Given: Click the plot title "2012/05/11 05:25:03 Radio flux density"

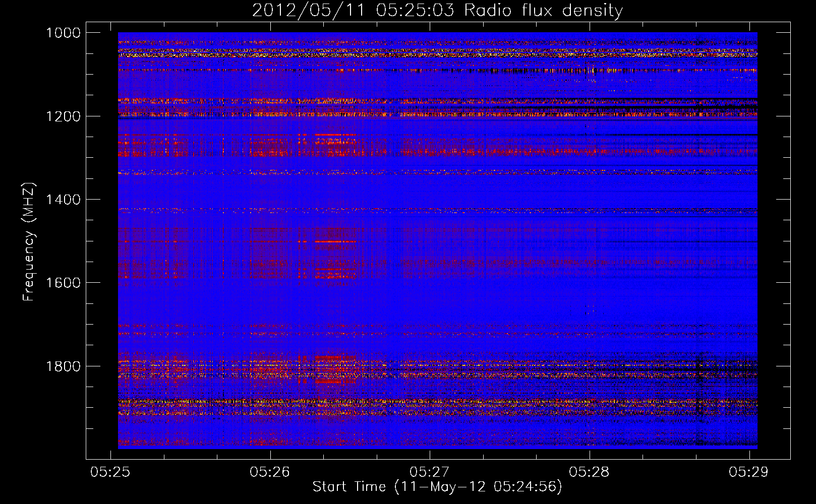Looking at the screenshot, I should (x=437, y=11).
